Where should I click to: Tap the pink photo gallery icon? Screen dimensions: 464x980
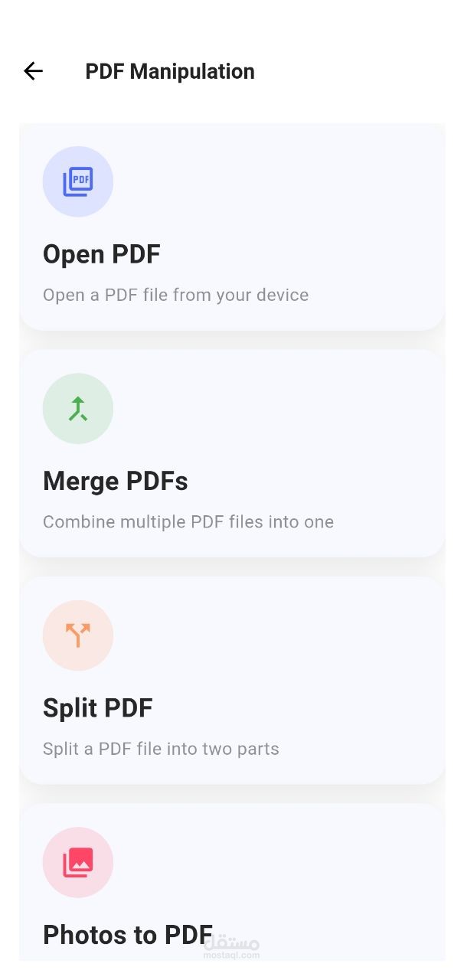77,862
